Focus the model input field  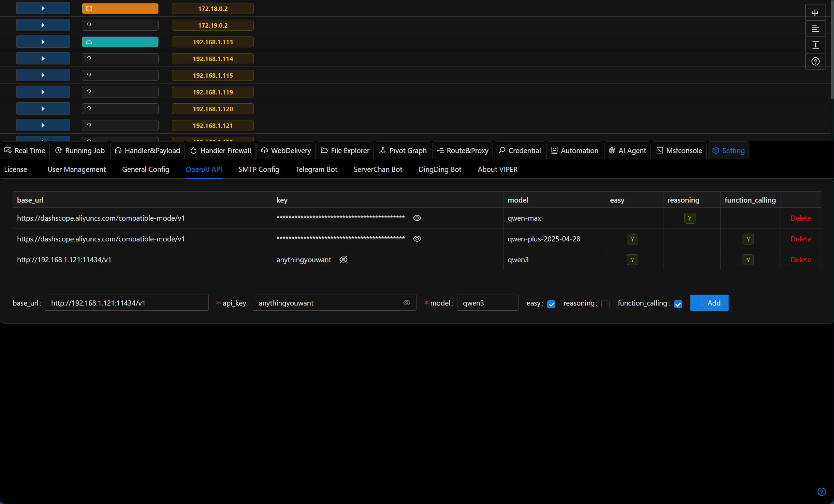point(488,303)
